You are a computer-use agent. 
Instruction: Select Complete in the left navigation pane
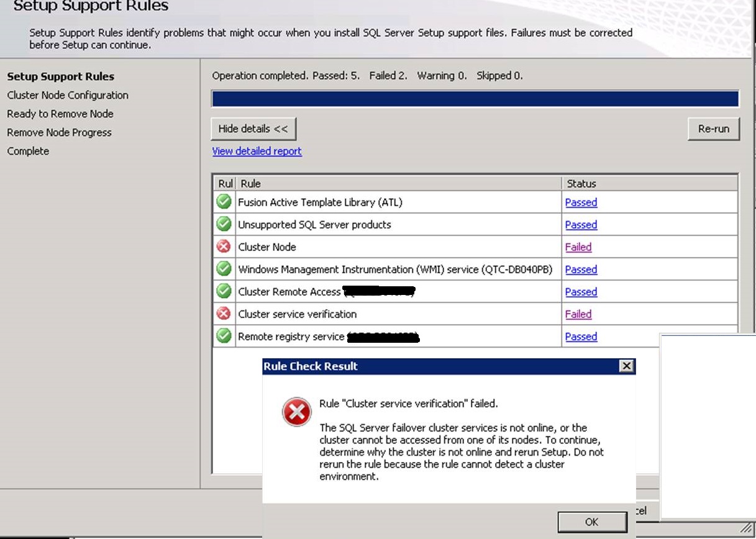[x=27, y=151]
